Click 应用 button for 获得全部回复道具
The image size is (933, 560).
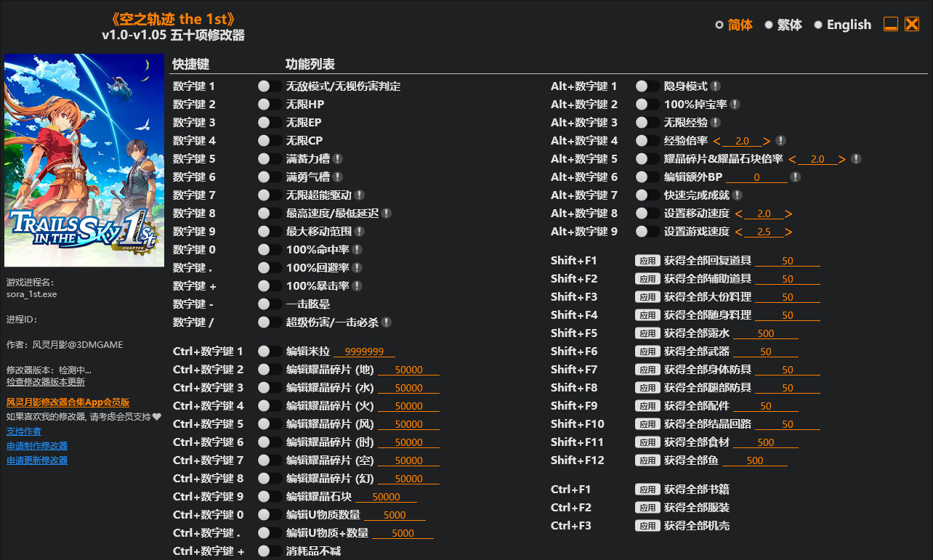pyautogui.click(x=647, y=261)
